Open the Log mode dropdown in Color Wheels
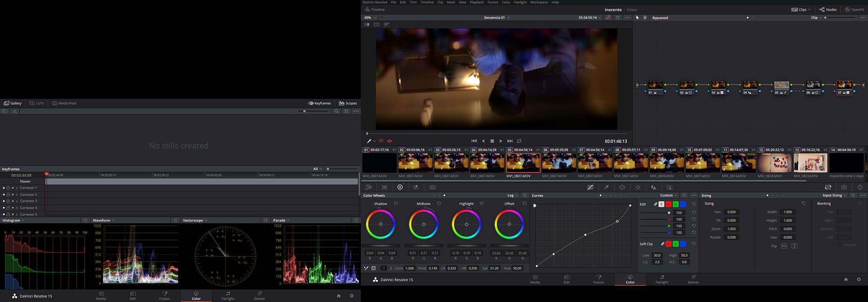The height and width of the screenshot is (302, 868). pyautogui.click(x=512, y=196)
